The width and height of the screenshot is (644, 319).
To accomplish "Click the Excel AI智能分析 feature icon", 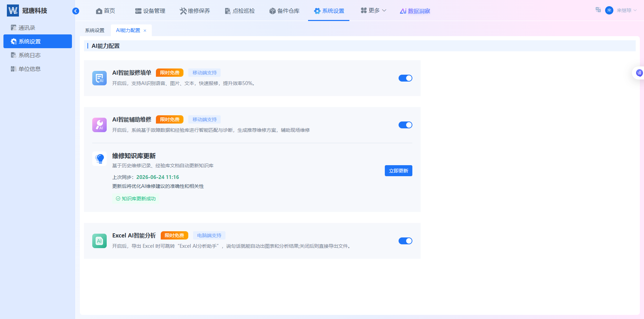I will [99, 241].
